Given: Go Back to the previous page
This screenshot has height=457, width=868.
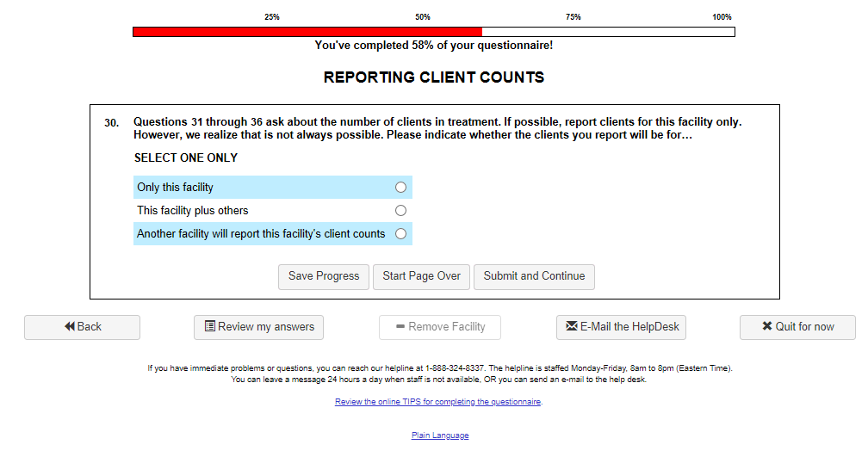Looking at the screenshot, I should point(82,328).
